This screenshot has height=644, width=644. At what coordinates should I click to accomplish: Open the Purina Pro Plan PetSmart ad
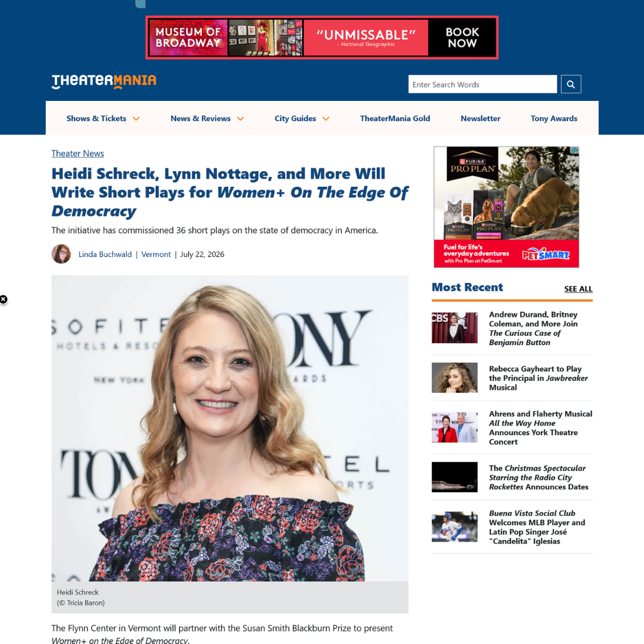(507, 207)
